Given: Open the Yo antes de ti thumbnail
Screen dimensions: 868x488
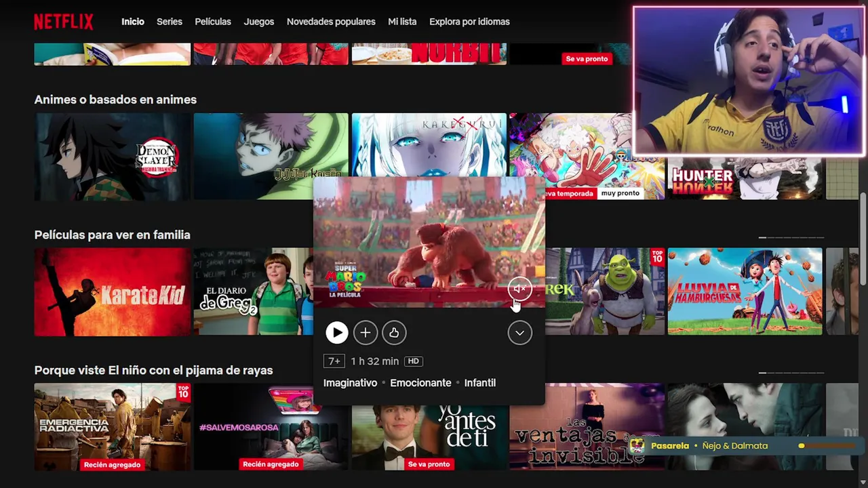Looking at the screenshot, I should click(x=429, y=437).
